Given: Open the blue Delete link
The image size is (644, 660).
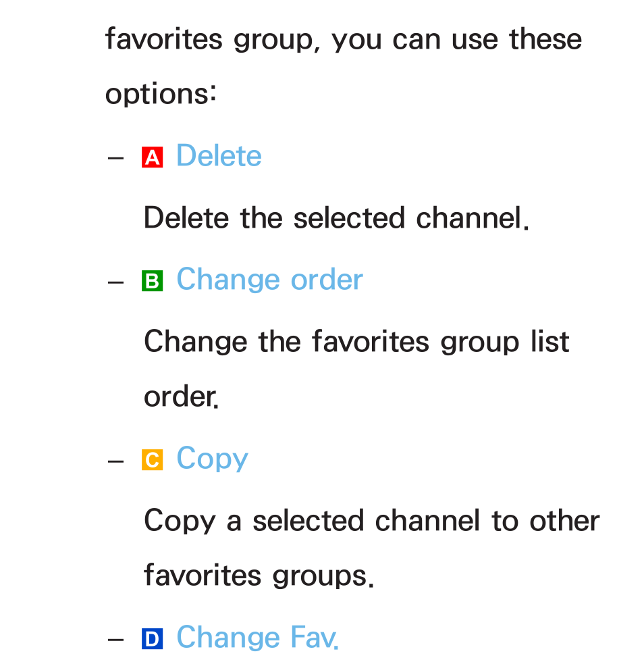Looking at the screenshot, I should pyautogui.click(x=219, y=156).
